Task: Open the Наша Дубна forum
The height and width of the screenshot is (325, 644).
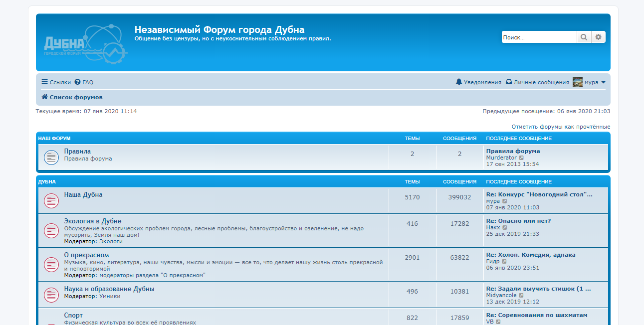Action: pos(83,195)
